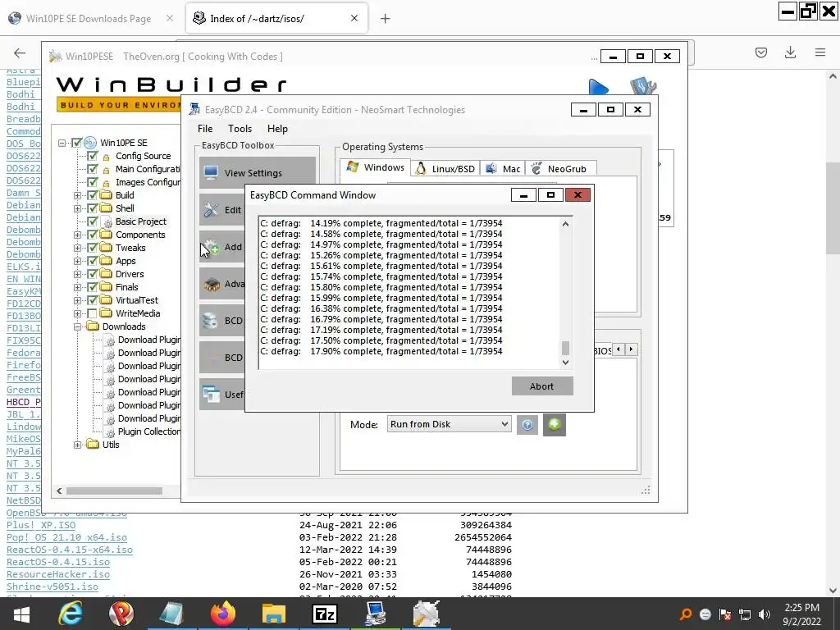This screenshot has height=630, width=840.
Task: Toggle the Drivers checkbox
Action: [93, 274]
